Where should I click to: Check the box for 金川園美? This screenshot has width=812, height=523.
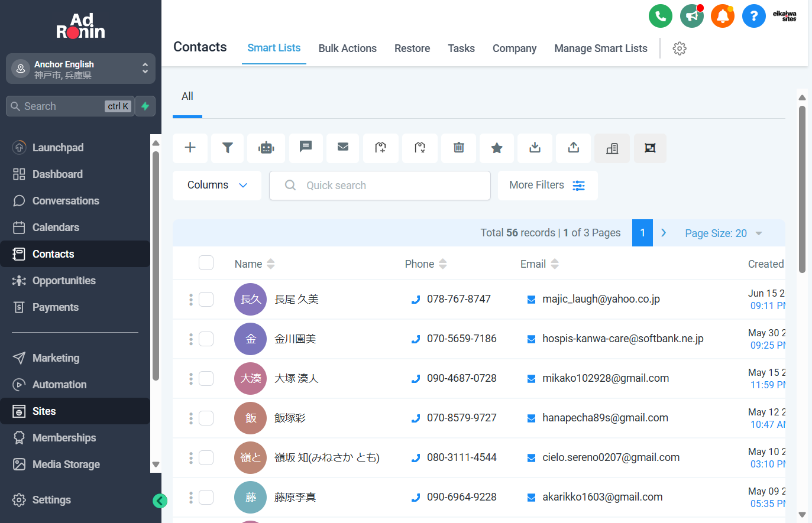206,339
